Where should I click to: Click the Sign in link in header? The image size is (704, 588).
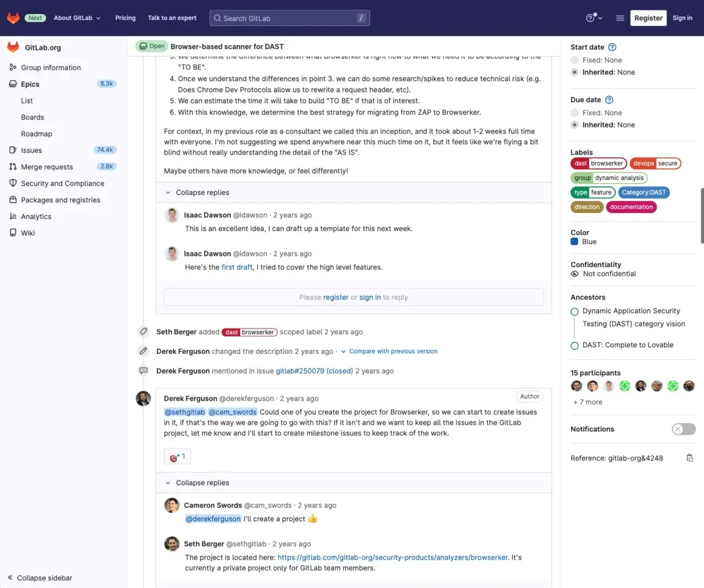682,18
